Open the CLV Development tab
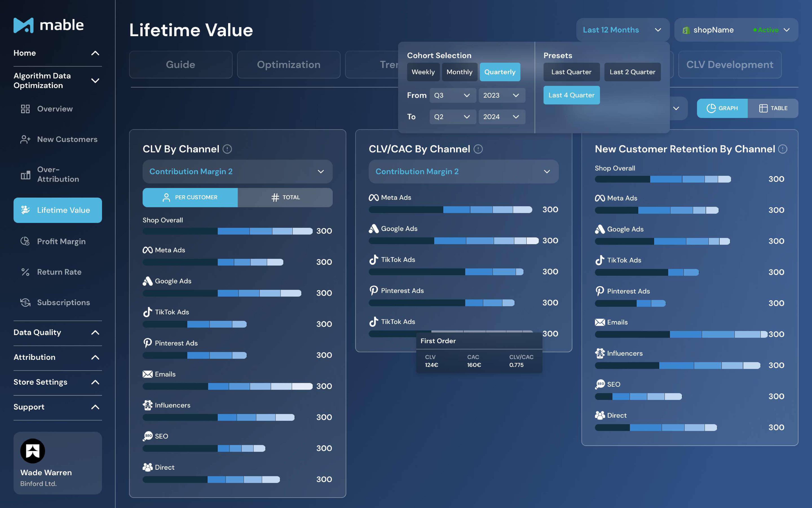Screen dimensions: 812x508 pyautogui.click(x=729, y=64)
